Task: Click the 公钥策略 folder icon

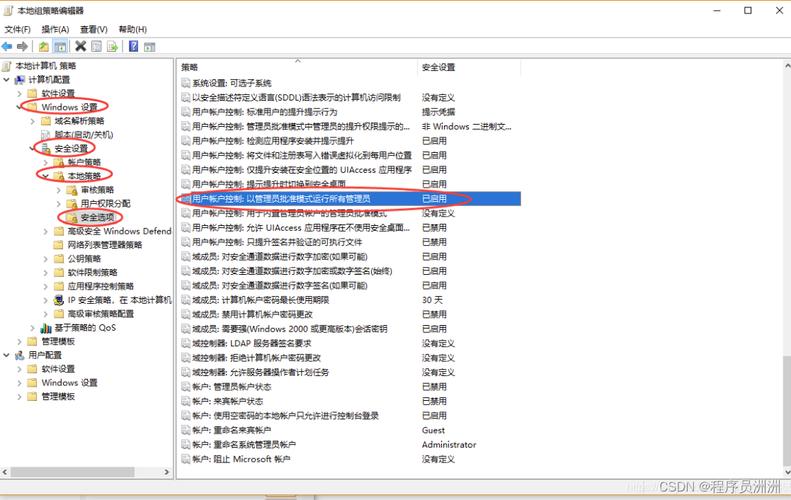Action: pyautogui.click(x=59, y=259)
